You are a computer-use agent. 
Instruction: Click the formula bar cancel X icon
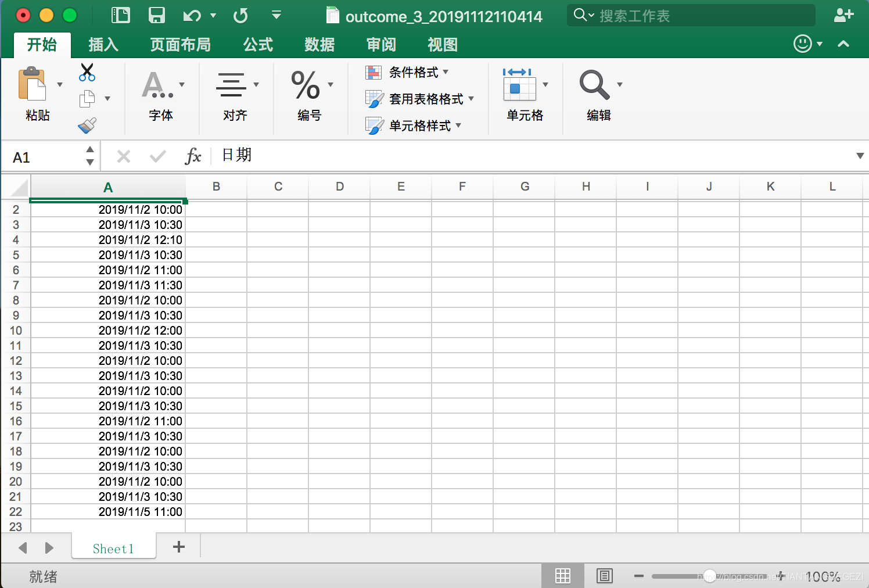pos(124,156)
